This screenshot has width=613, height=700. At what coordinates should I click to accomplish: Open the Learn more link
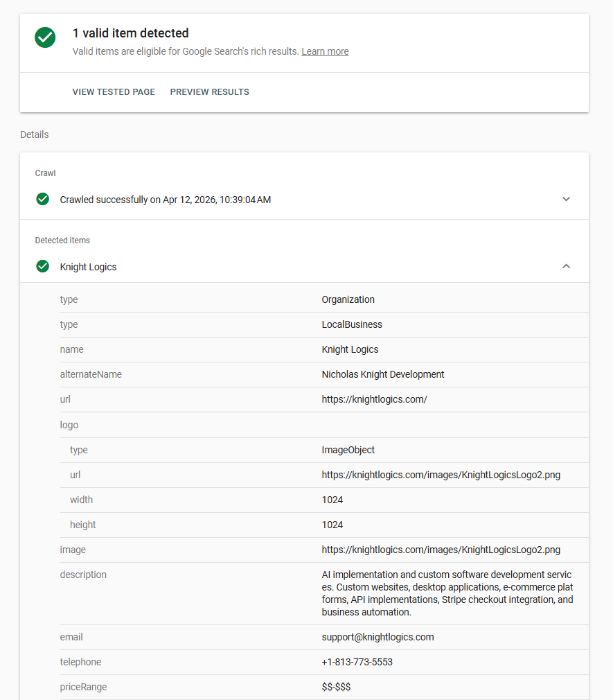[x=324, y=51]
